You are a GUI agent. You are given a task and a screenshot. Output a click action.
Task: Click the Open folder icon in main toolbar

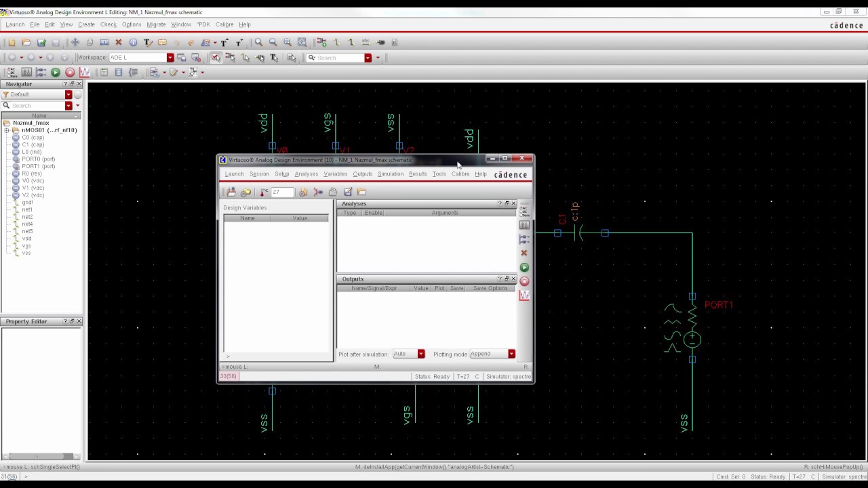pyautogui.click(x=26, y=42)
